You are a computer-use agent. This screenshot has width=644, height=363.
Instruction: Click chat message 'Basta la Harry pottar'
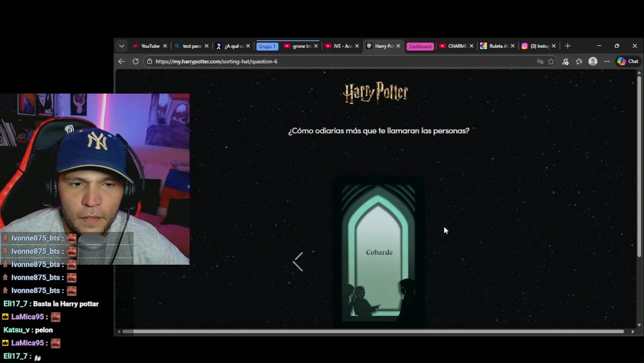66,304
